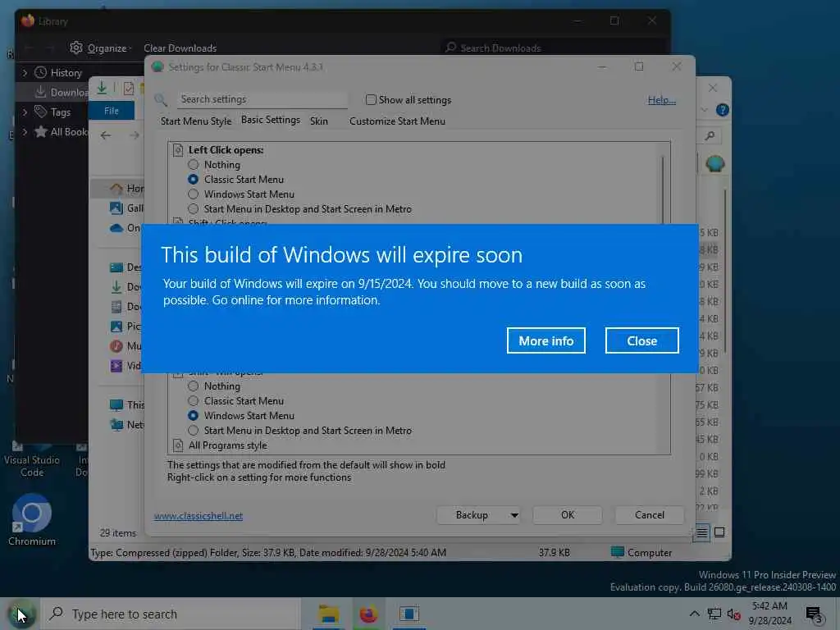Click taskbar search box
The image size is (840, 630).
tap(171, 614)
